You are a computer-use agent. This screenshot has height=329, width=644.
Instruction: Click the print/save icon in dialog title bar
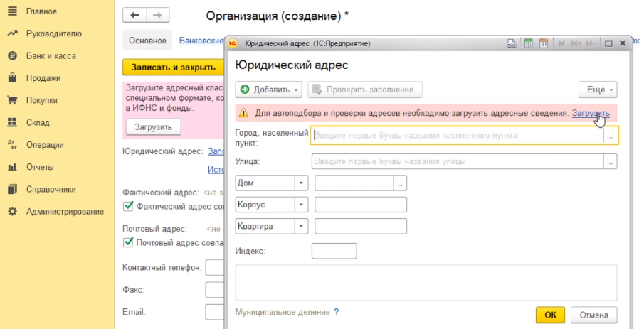pyautogui.click(x=512, y=43)
